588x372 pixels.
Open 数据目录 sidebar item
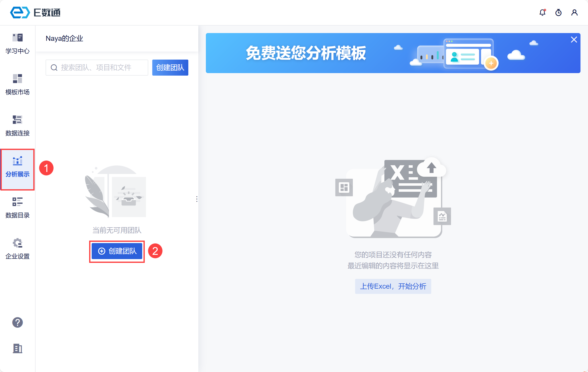coord(17,208)
